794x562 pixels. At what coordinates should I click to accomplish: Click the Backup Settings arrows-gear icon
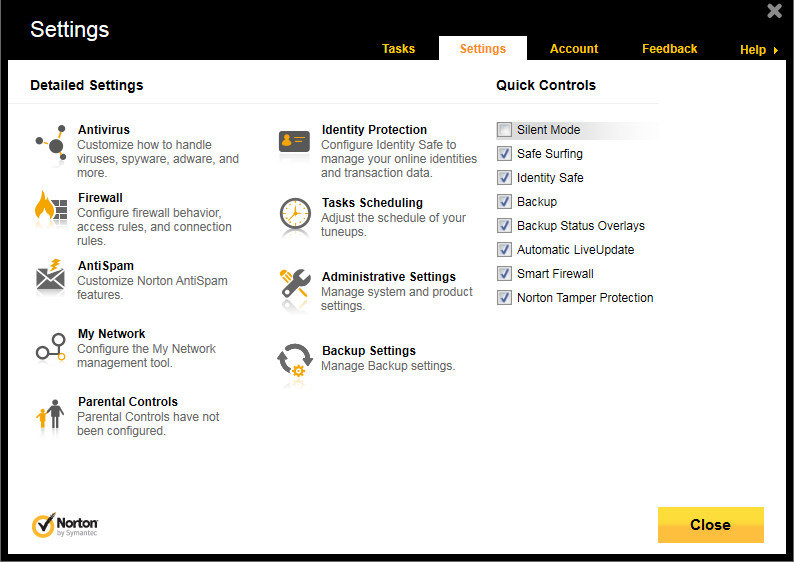pyautogui.click(x=295, y=360)
